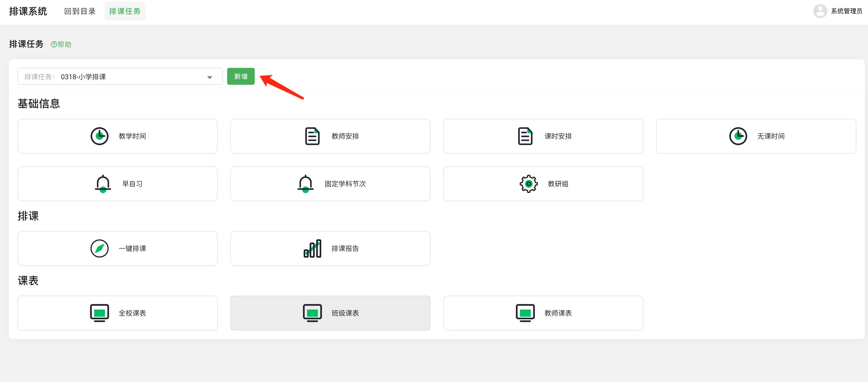Open the 0318-小学排课 task selector
Image resolution: width=868 pixels, height=382 pixels.
[x=120, y=77]
